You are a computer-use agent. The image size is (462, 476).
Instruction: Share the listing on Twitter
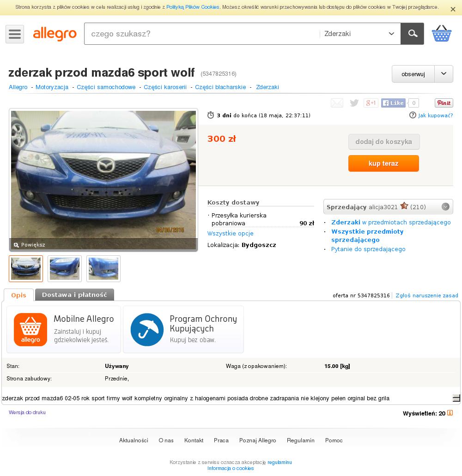(x=354, y=103)
